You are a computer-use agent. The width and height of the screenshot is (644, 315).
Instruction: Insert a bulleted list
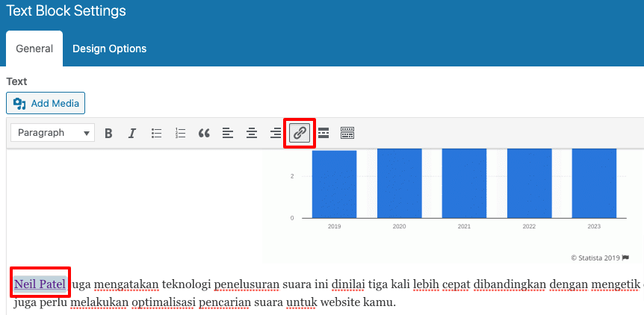click(x=156, y=134)
